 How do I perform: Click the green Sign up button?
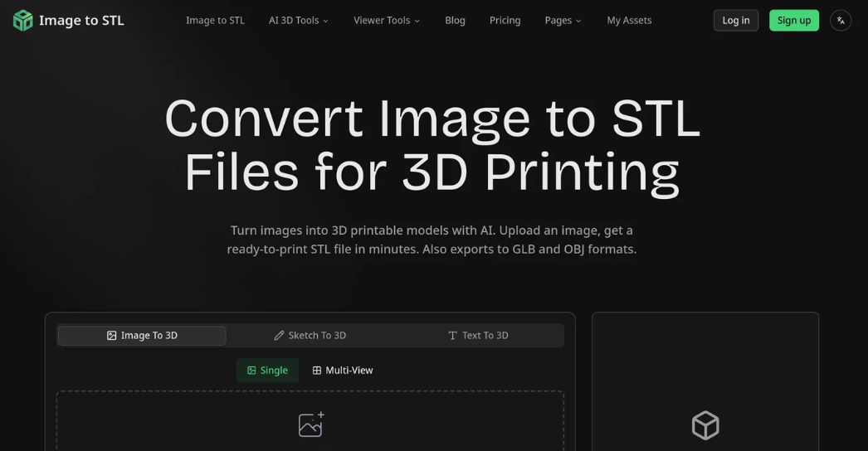793,21
